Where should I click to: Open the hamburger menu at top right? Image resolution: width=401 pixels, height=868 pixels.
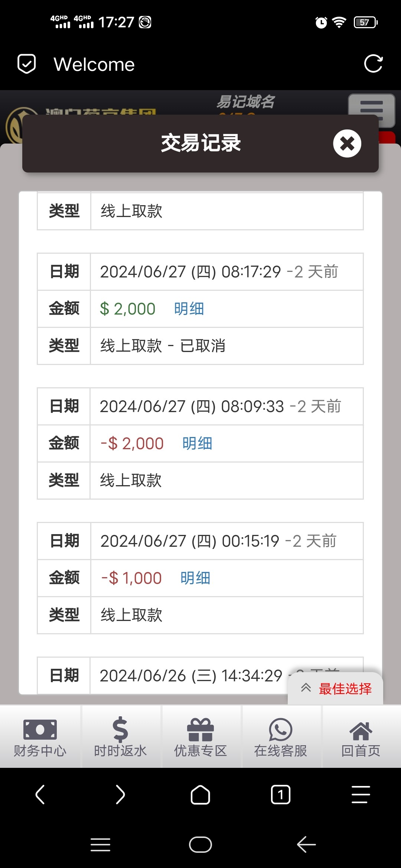click(x=371, y=110)
